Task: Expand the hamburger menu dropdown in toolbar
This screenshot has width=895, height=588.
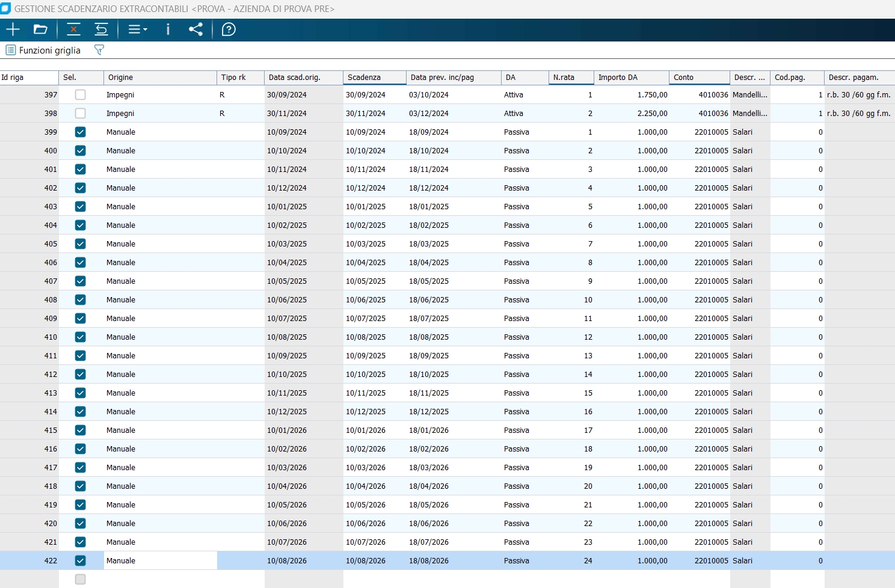Action: pos(138,29)
